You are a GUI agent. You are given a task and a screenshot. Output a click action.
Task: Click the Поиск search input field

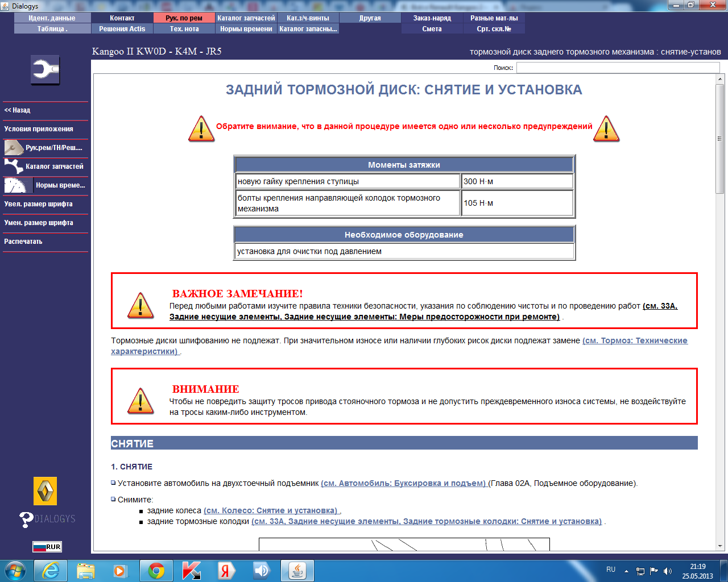pos(618,68)
